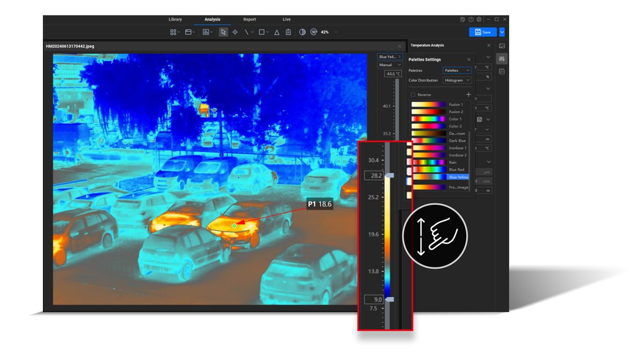Add a custom palette with plus icon
This screenshot has height=357, width=644.
pyautogui.click(x=468, y=94)
